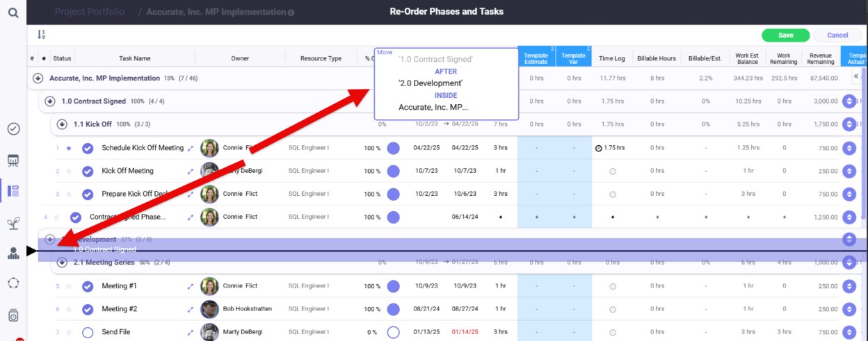The width and height of the screenshot is (868, 341).
Task: Click the purple percent-complete circle for Meeting #1
Action: click(393, 286)
